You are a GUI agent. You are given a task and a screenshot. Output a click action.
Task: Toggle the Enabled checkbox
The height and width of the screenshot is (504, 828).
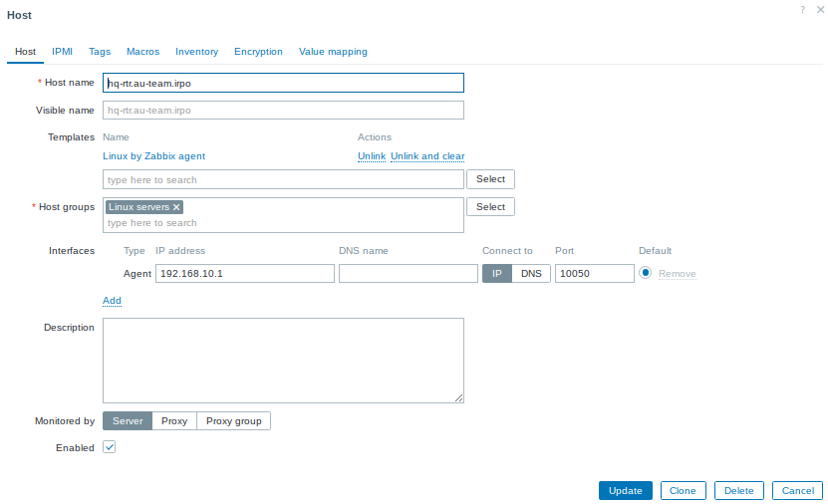click(110, 448)
